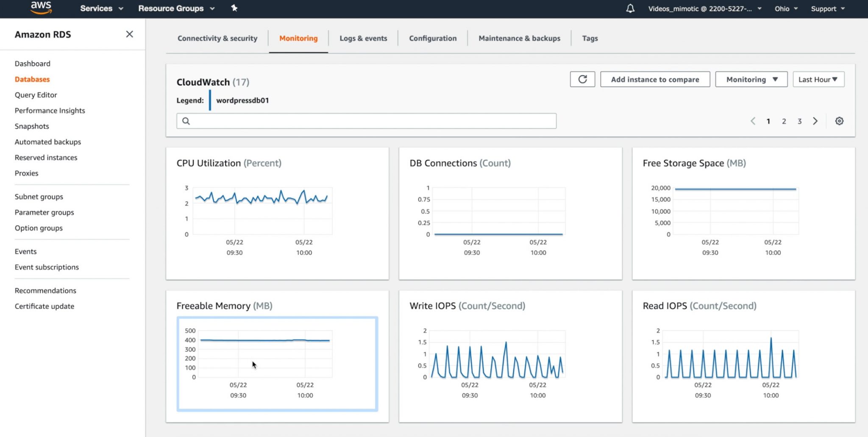Open the Read IOPS chart

(743, 356)
